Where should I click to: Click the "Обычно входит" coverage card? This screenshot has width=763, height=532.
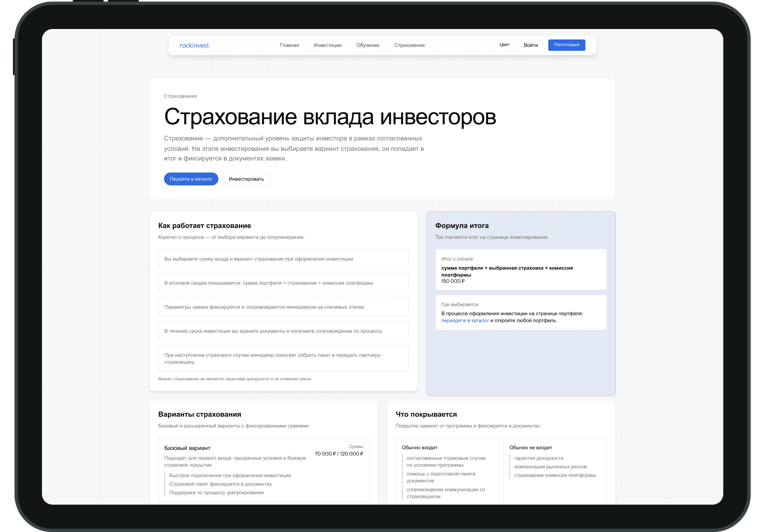point(447,470)
